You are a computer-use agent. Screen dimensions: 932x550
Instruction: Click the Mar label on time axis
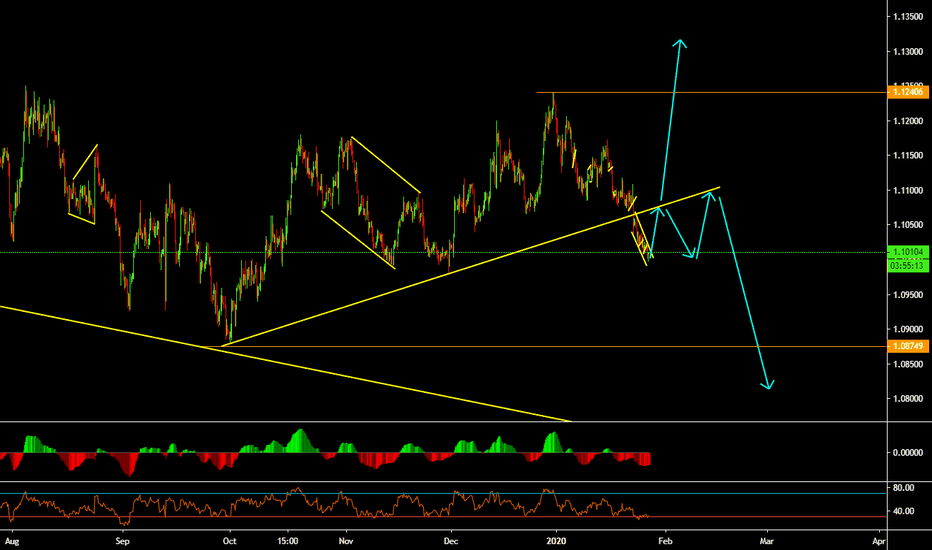click(767, 541)
